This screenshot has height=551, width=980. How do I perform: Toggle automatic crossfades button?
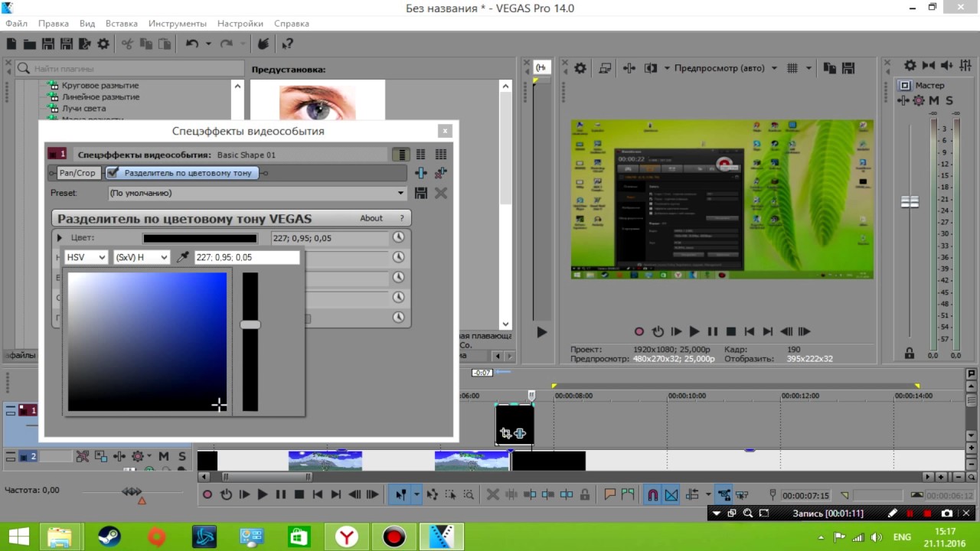click(x=671, y=494)
